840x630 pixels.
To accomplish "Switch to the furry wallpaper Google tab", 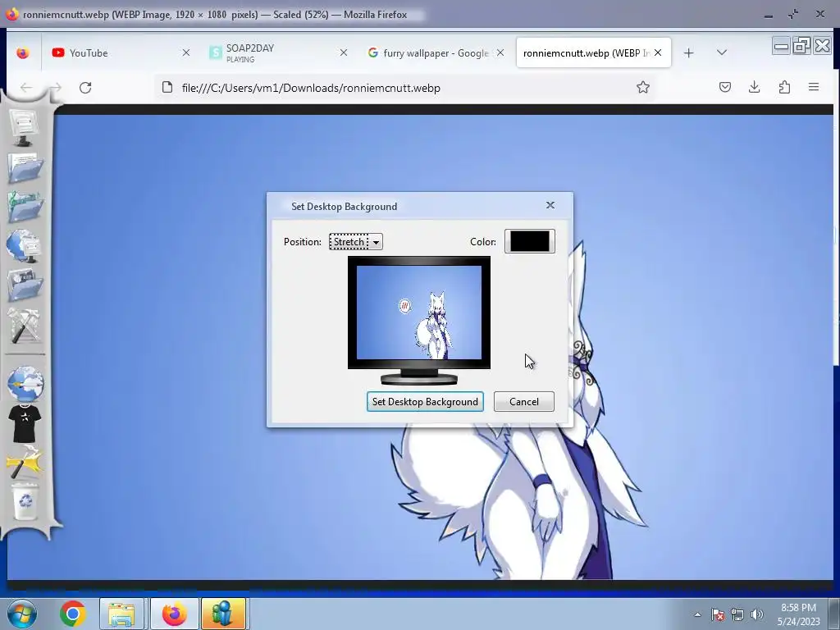I will pyautogui.click(x=436, y=52).
